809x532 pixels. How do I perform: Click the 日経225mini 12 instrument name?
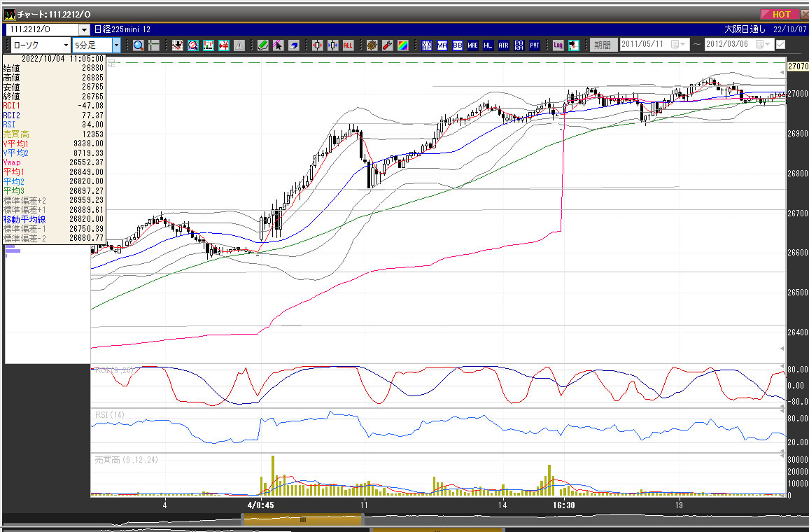tap(122, 29)
